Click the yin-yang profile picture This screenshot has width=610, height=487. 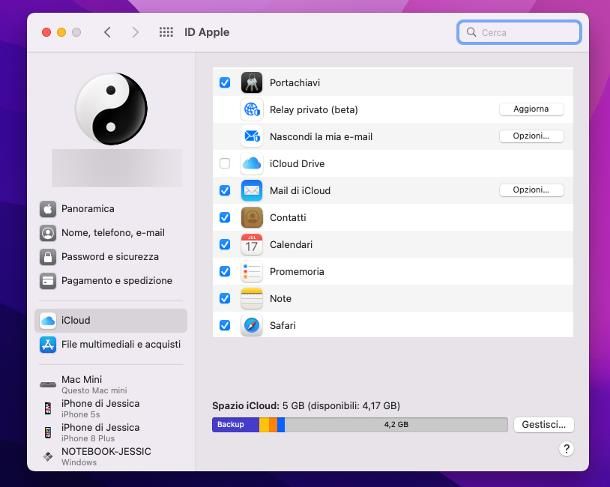[111, 109]
